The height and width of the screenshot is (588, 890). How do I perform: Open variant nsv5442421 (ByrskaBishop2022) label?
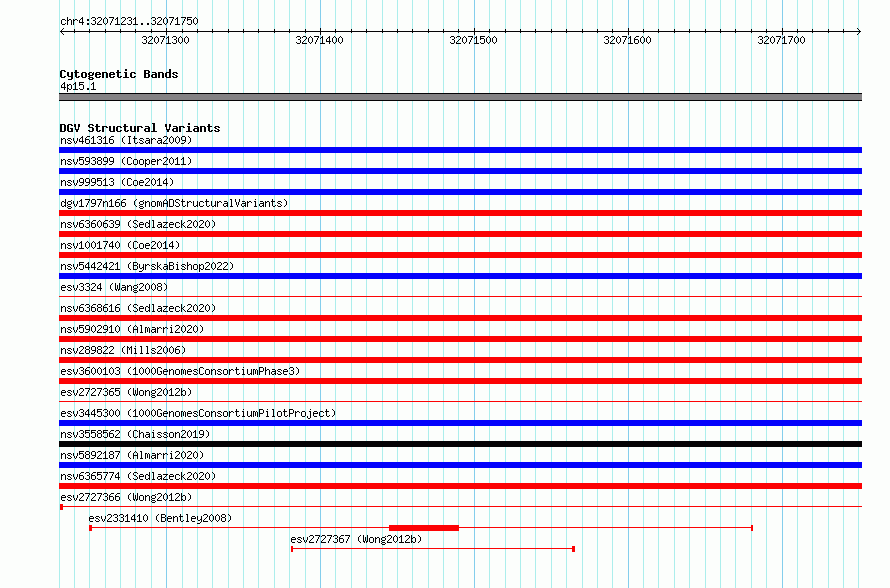tap(147, 266)
